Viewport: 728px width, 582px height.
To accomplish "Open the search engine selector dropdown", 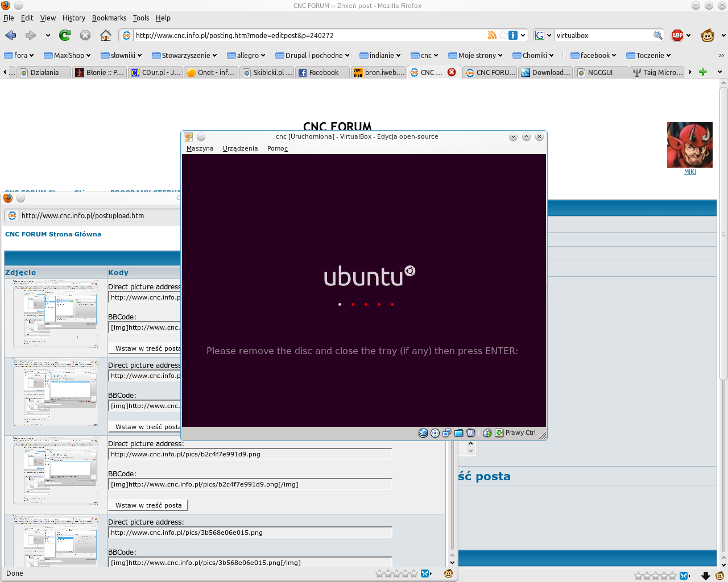I will (549, 35).
